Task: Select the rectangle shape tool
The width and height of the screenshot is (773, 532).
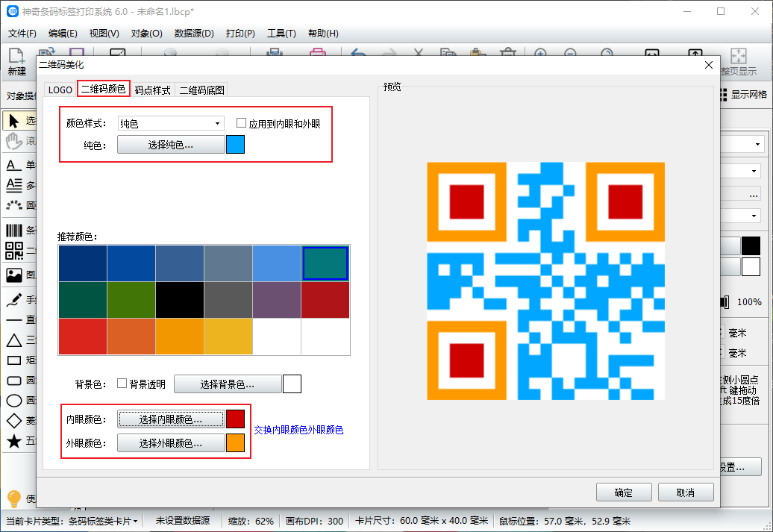Action: point(13,360)
